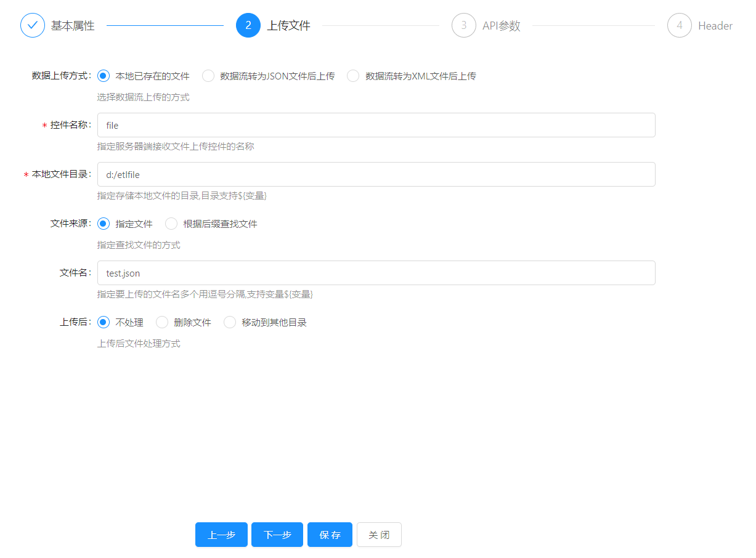
Task: Select 数据流转为JSON文件后上传 option
Action: pyautogui.click(x=208, y=76)
